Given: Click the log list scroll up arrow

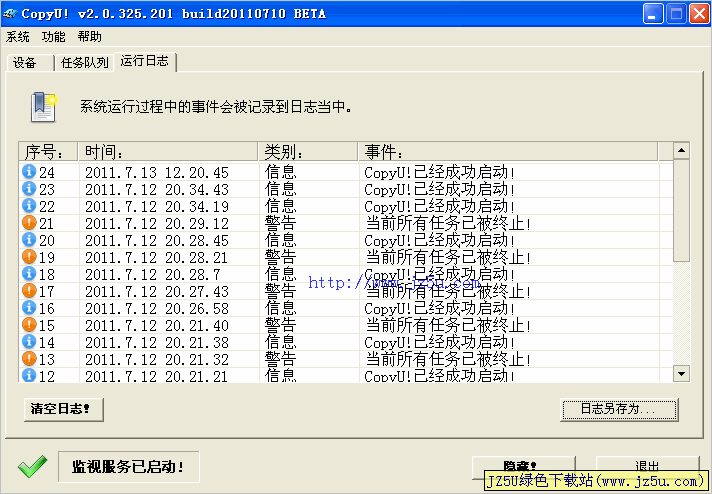Looking at the screenshot, I should point(681,150).
